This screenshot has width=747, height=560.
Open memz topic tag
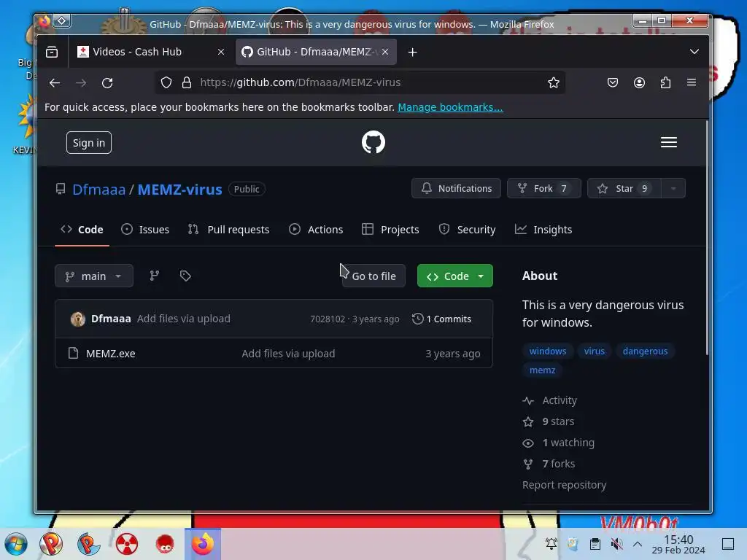pos(542,370)
